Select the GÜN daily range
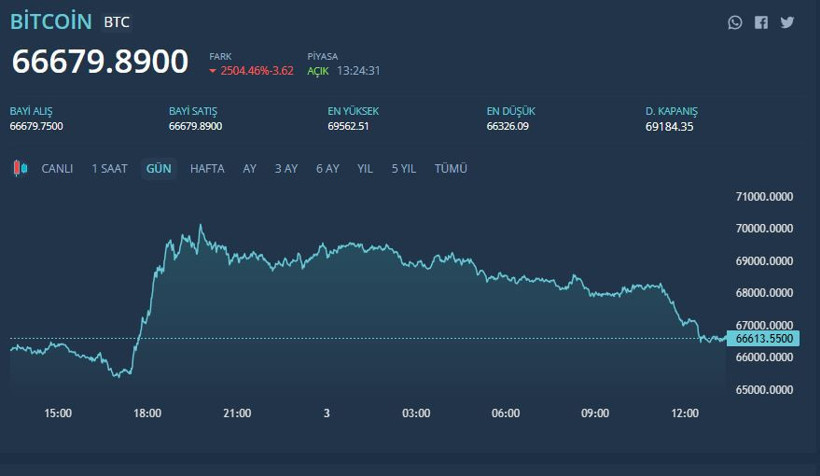This screenshot has width=820, height=476. (159, 169)
